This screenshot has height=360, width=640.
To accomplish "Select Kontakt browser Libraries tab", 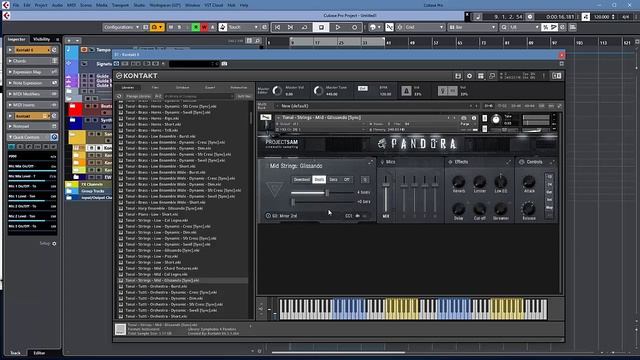I will point(128,87).
